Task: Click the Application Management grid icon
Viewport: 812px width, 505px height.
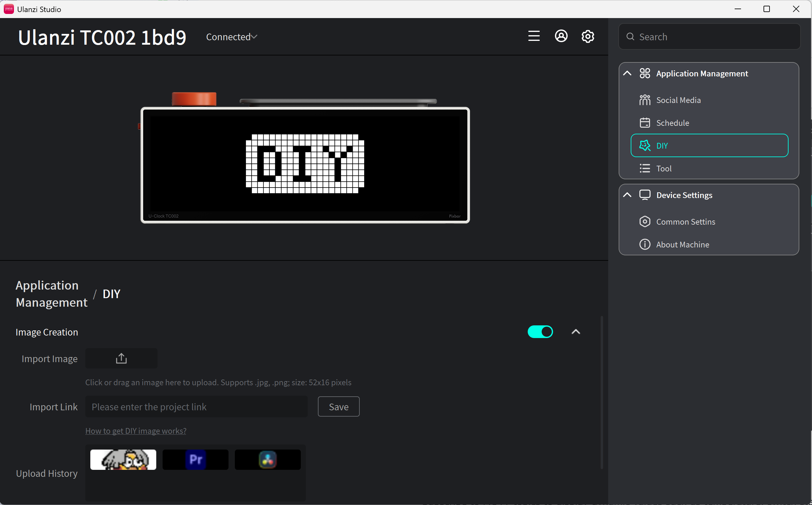Action: (645, 73)
